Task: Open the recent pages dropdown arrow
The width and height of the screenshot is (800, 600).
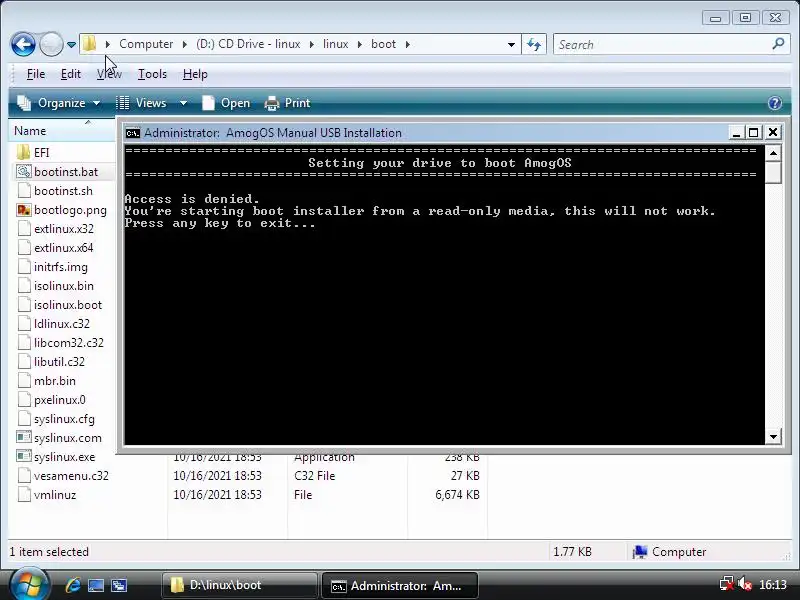Action: 71,45
